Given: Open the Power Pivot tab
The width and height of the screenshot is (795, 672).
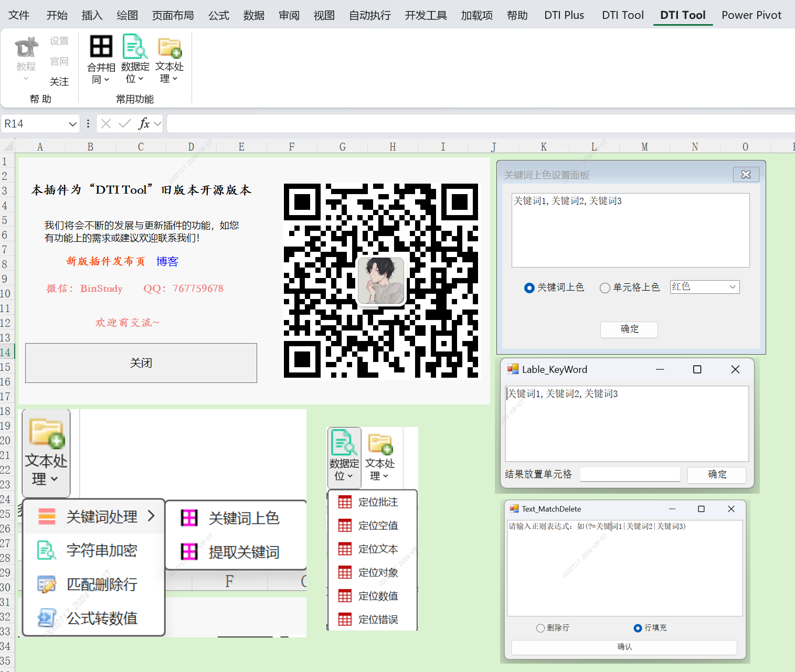Looking at the screenshot, I should tap(751, 15).
